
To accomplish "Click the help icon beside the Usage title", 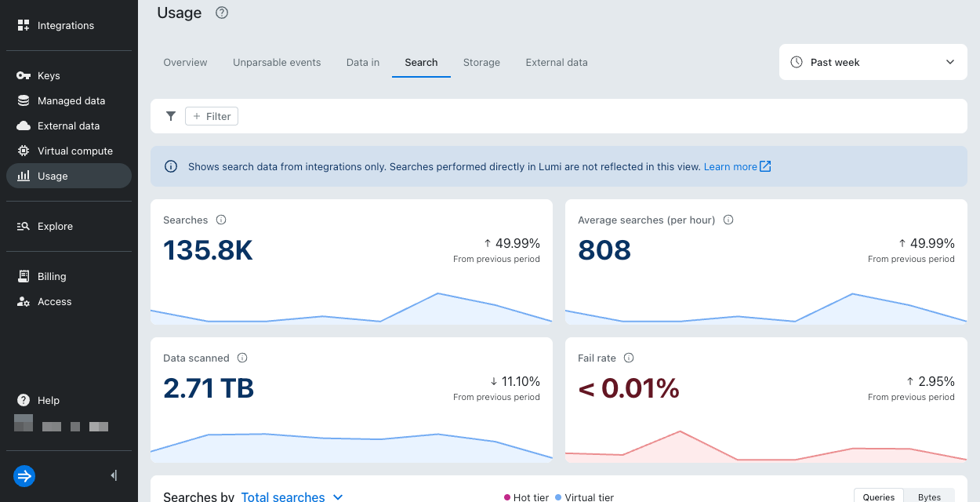I will [222, 13].
